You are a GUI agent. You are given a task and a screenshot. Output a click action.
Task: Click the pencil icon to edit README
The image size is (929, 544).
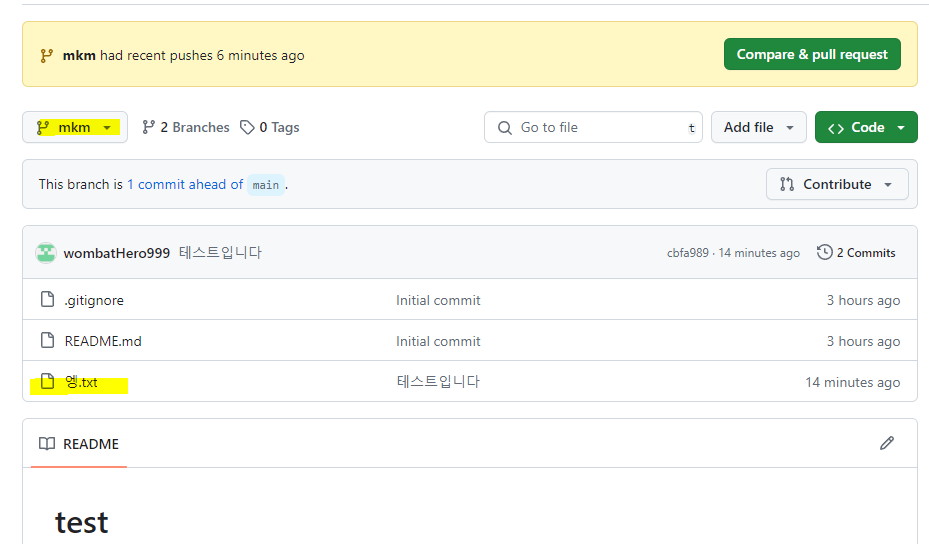[x=886, y=443]
